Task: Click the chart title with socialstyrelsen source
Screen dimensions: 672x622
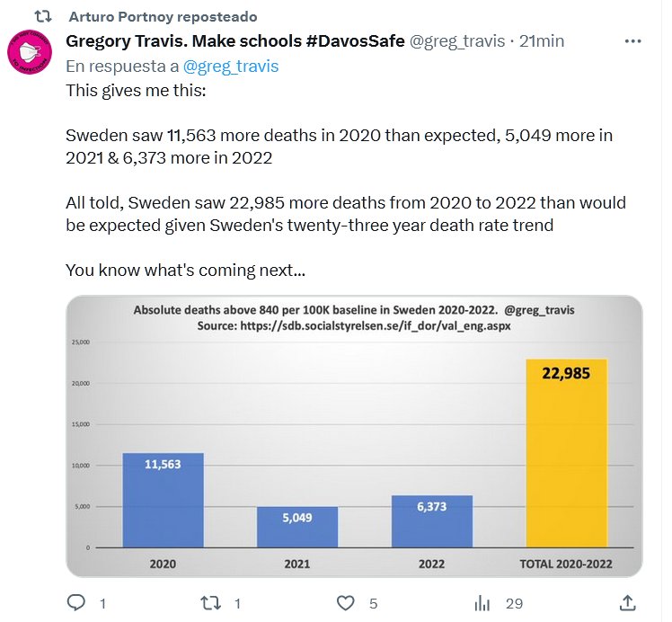Action: (354, 318)
